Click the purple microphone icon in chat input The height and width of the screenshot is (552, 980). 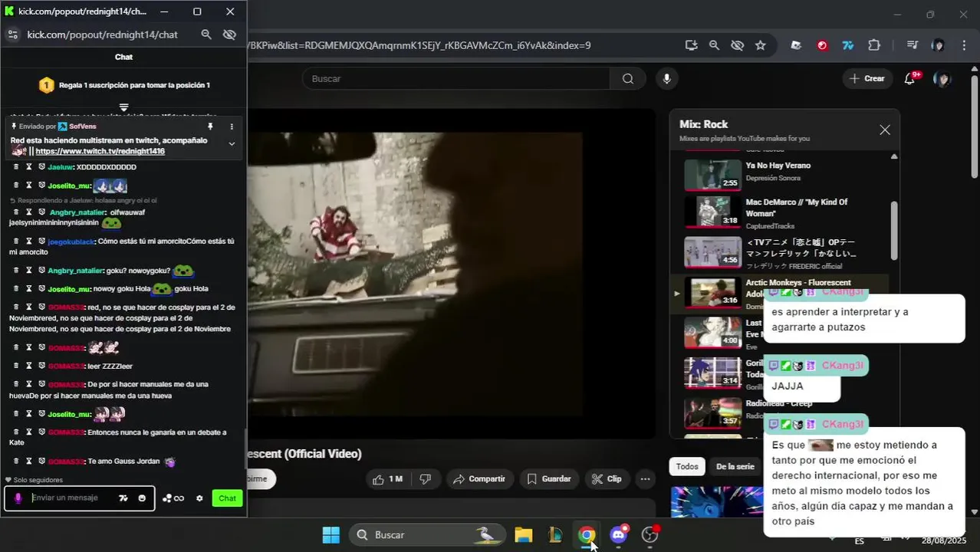(x=18, y=498)
